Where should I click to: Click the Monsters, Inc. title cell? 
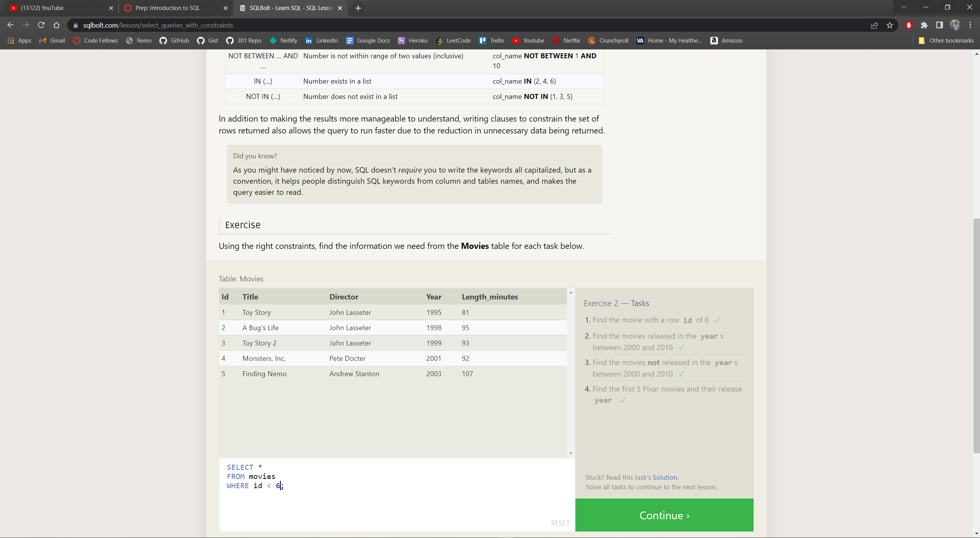click(264, 359)
